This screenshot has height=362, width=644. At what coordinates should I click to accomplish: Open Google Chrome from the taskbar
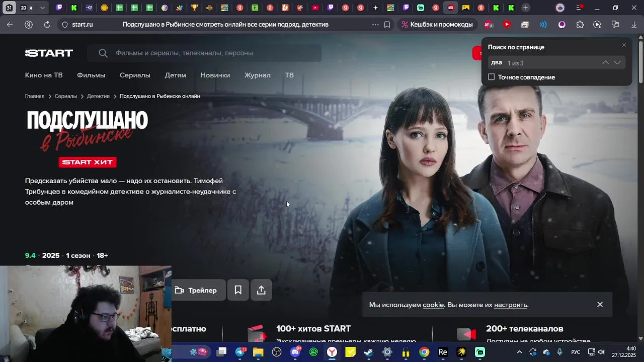tap(424, 352)
